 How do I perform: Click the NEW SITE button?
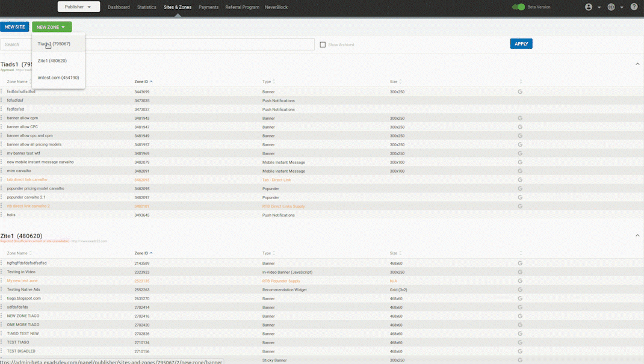(x=14, y=27)
